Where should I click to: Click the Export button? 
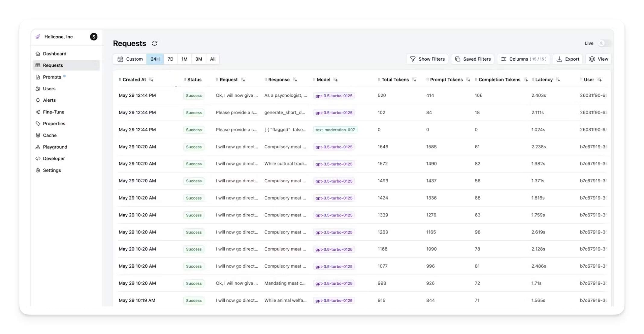[x=568, y=59]
